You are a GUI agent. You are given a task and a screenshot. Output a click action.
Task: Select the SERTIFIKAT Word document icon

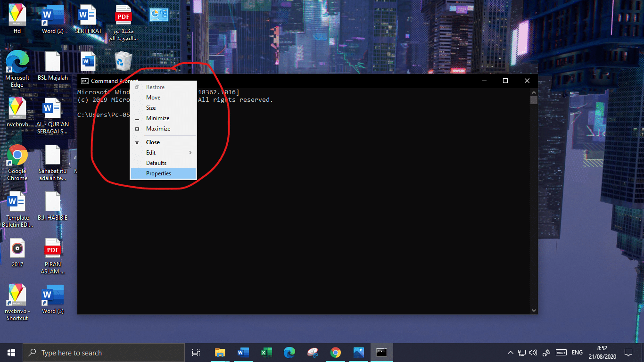click(x=88, y=19)
